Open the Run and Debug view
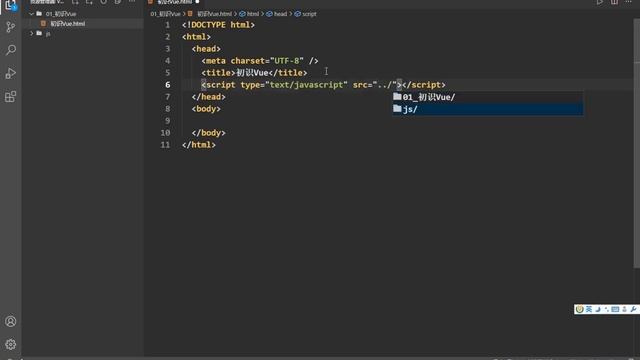The image size is (640, 360). click(11, 73)
